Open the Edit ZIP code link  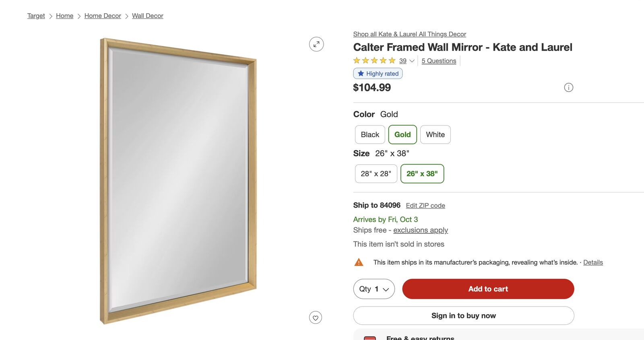(x=425, y=206)
